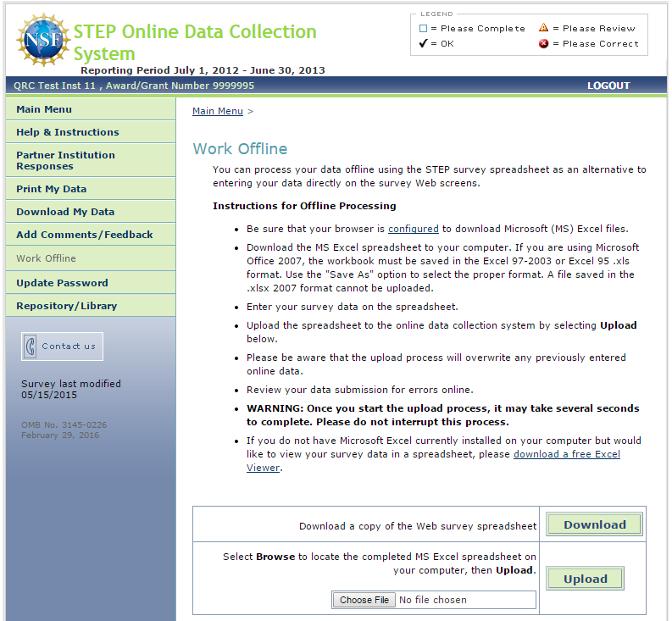Click 'Instructions for Offline Processing' heading
Screen dimensions: 672x621
pos(304,206)
